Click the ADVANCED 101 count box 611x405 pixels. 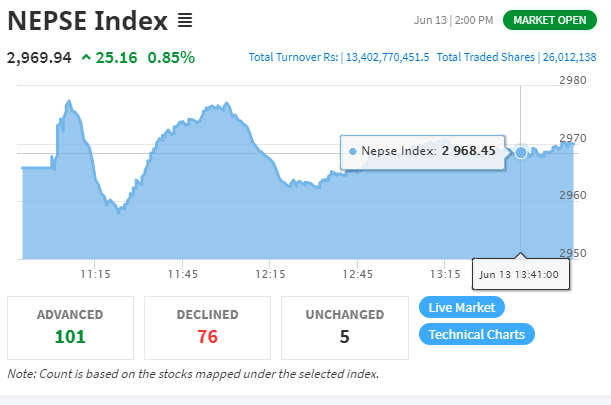click(71, 328)
